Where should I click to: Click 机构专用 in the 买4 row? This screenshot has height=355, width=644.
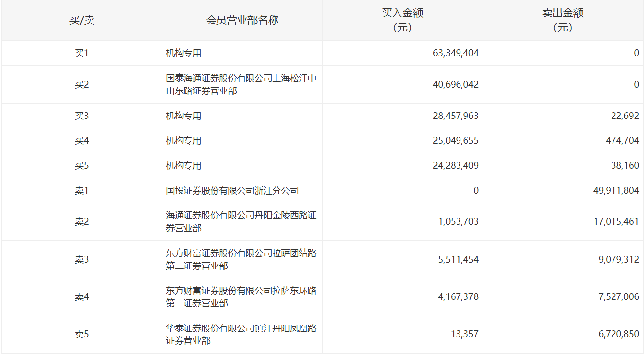(184, 141)
